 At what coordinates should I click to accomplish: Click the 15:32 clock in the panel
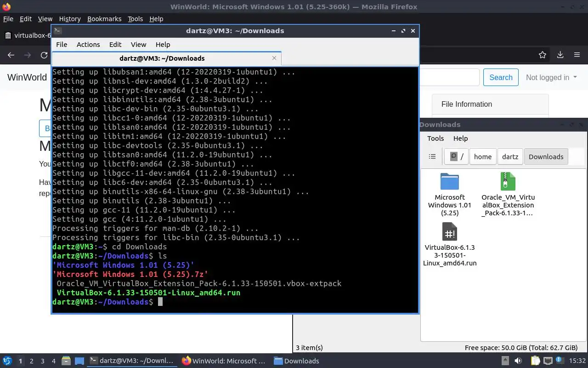pos(577,361)
